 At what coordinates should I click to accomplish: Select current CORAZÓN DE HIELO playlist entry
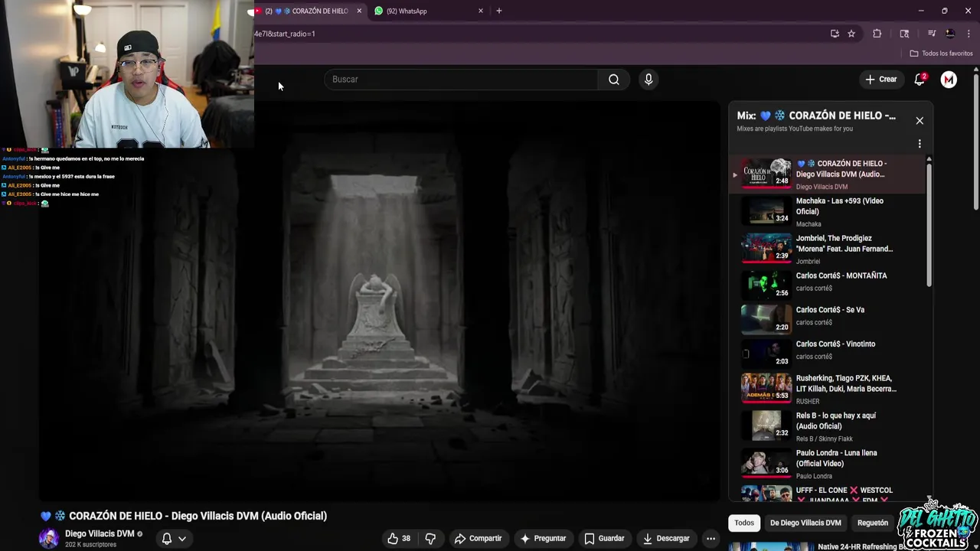tap(827, 174)
